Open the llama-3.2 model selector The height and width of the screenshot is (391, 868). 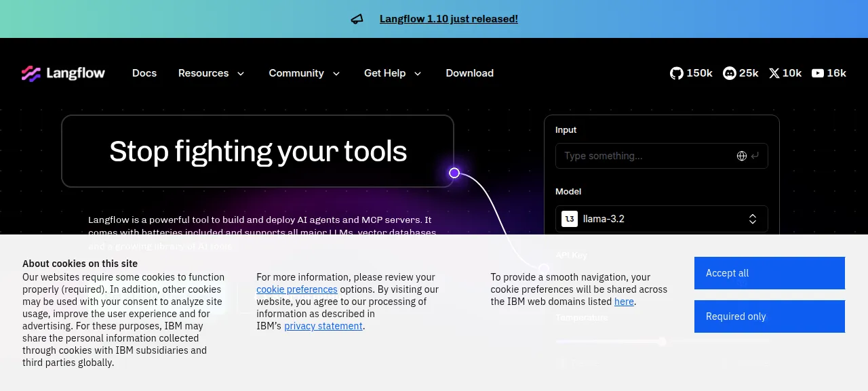(x=662, y=219)
